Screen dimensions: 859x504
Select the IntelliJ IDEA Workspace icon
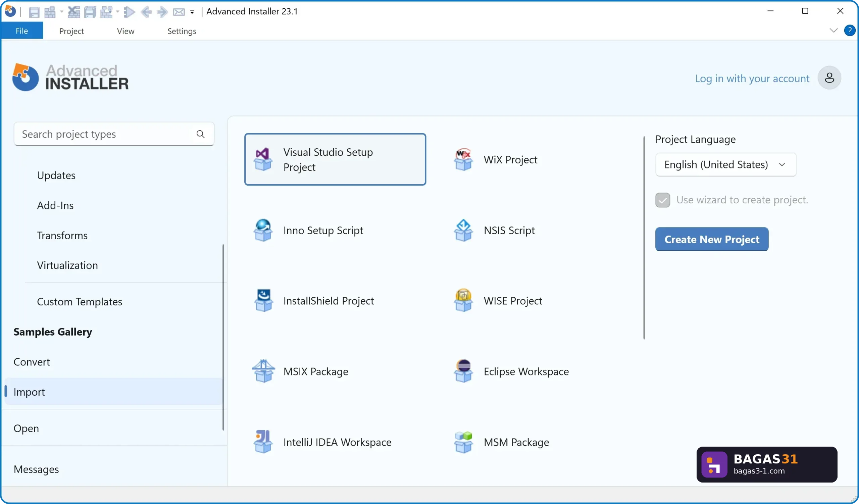(263, 442)
